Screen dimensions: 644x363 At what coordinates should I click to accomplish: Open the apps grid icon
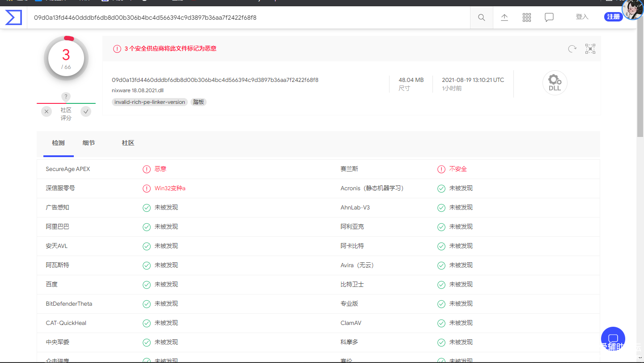527,17
